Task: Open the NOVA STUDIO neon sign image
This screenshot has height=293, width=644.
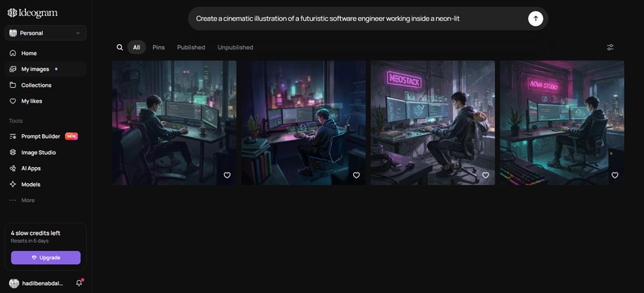Action: [x=562, y=123]
